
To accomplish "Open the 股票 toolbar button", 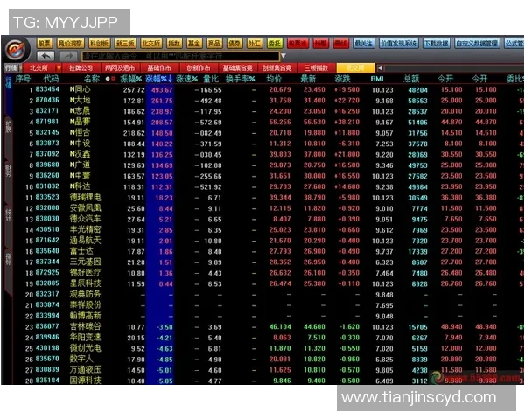I will (x=45, y=44).
